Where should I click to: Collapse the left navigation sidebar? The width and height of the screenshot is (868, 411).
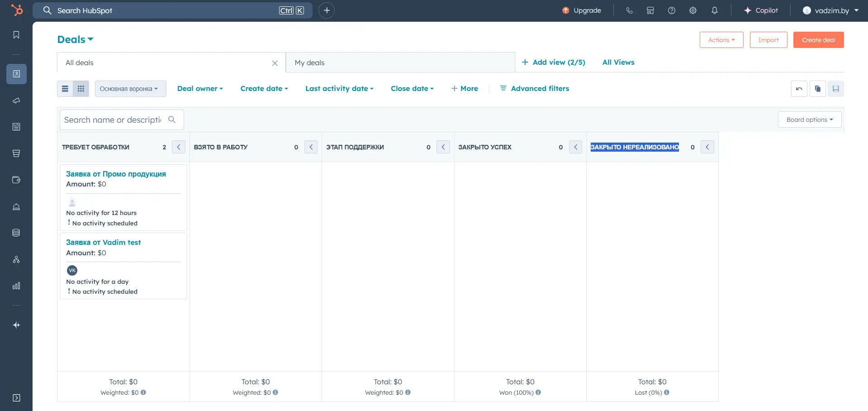[16, 398]
